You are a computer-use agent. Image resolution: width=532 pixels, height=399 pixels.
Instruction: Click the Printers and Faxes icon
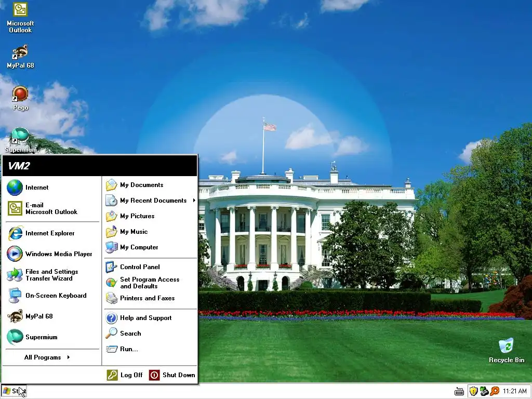coord(111,298)
